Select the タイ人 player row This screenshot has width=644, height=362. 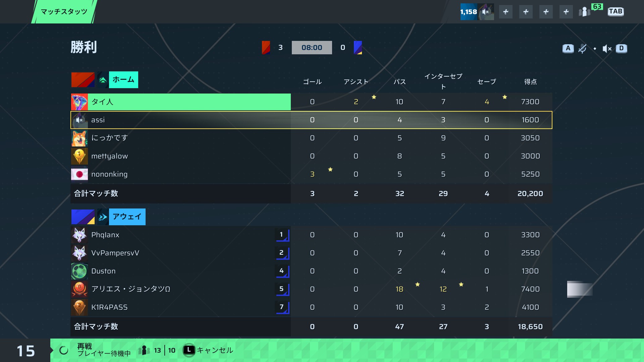coord(311,102)
